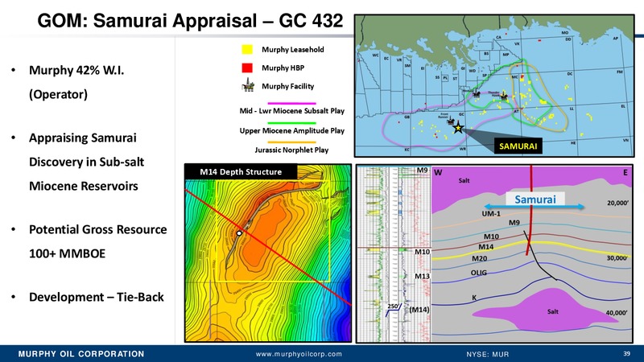
Task: Click the M20 horizon label
Action: pyautogui.click(x=479, y=258)
